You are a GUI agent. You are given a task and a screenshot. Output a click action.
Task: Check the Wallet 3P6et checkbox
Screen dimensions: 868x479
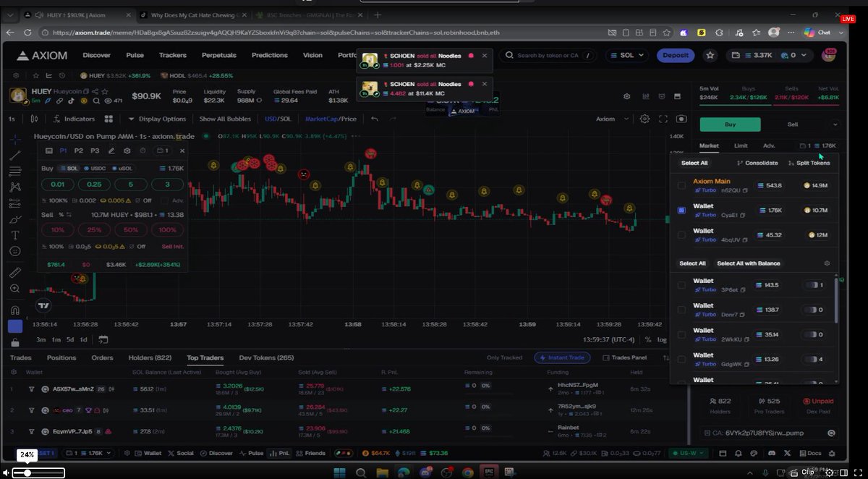(x=681, y=285)
